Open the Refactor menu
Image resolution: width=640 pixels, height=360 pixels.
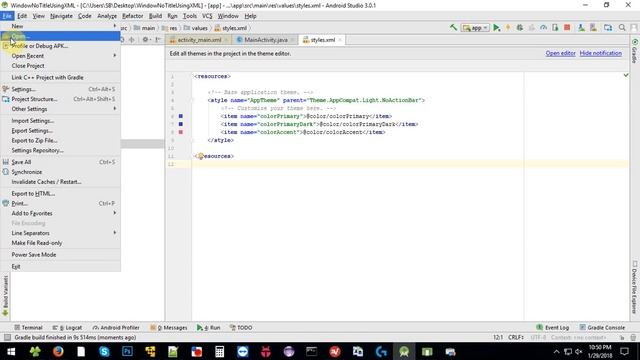133,16
